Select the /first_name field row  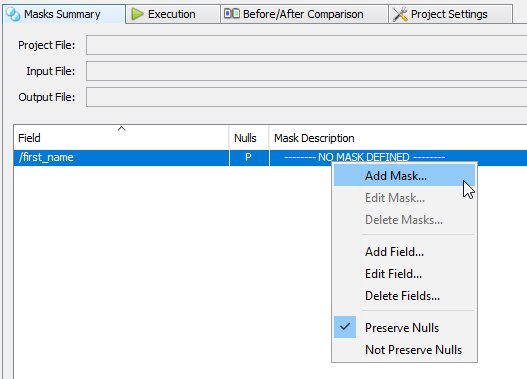click(x=270, y=158)
